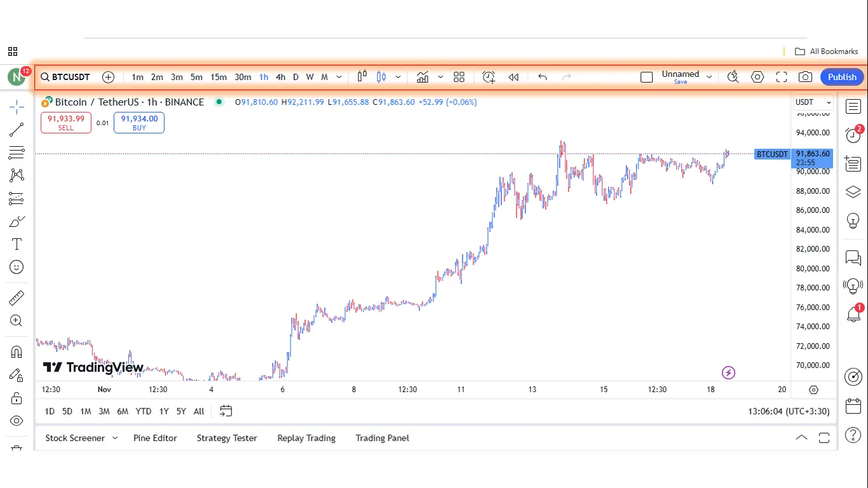
Task: Show All data range
Action: point(199,411)
